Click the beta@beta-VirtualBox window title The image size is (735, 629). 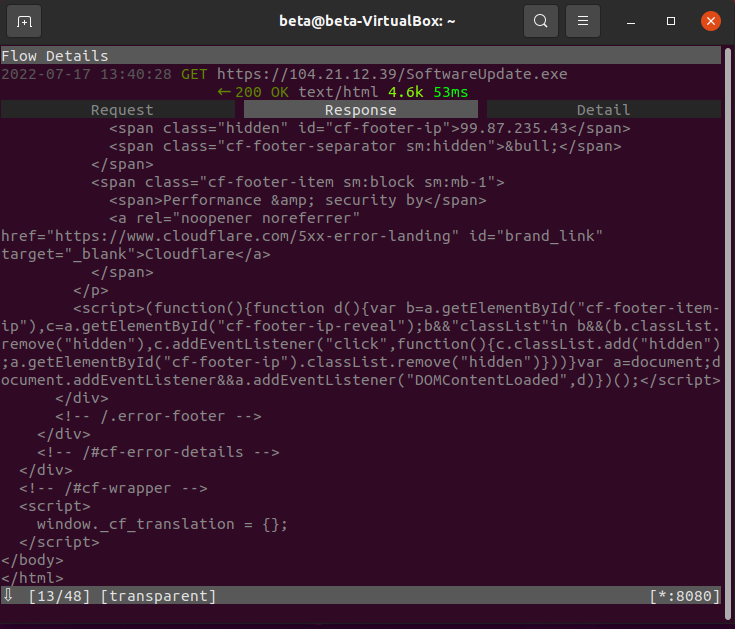367,21
